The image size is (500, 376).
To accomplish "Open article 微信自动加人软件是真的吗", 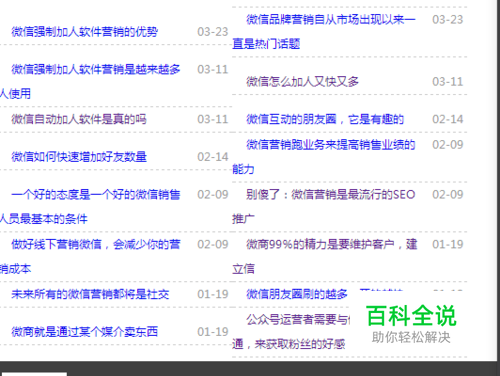I will tap(79, 119).
